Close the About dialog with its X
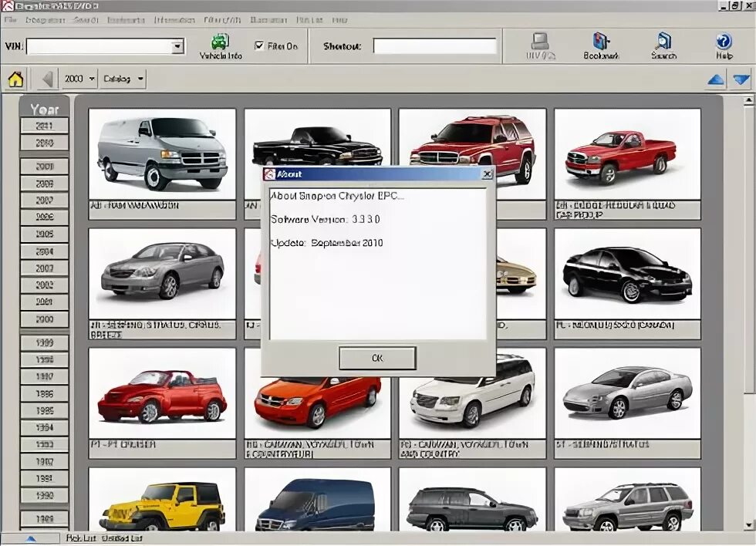The width and height of the screenshot is (756, 546). tap(488, 174)
